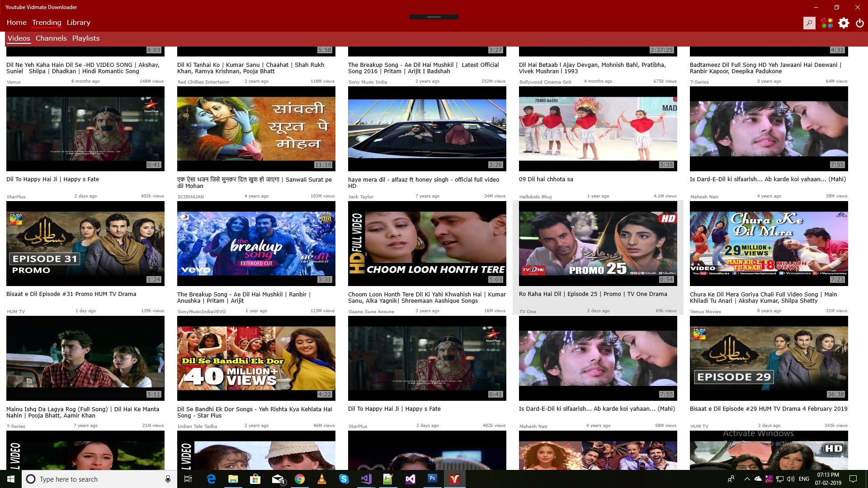Switch to the Home tab

pyautogui.click(x=16, y=22)
